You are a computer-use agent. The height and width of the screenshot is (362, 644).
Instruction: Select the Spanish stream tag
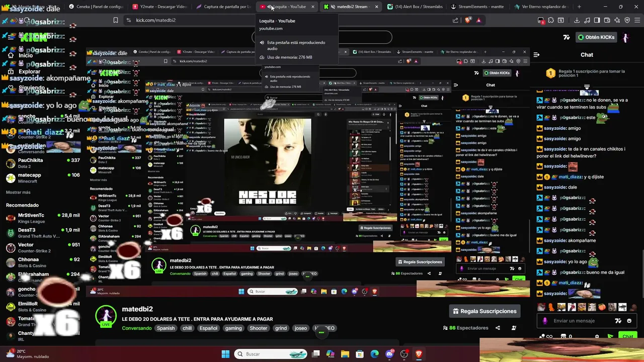click(x=166, y=328)
